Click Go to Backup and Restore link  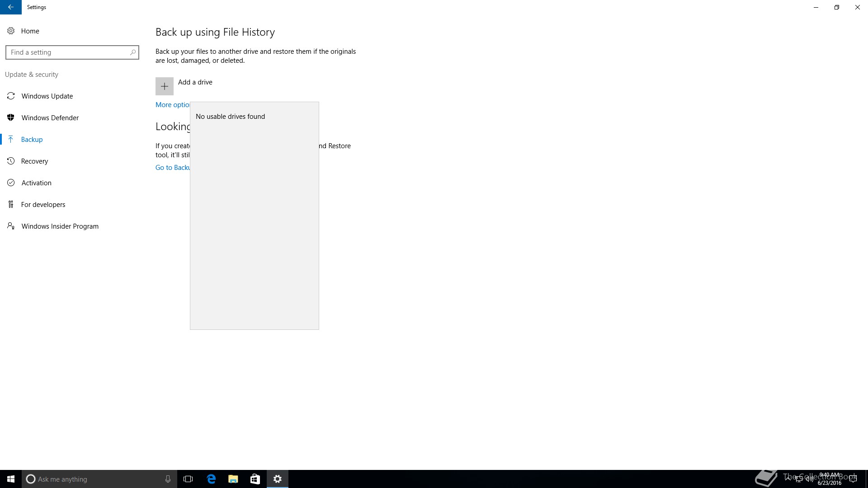(x=172, y=168)
